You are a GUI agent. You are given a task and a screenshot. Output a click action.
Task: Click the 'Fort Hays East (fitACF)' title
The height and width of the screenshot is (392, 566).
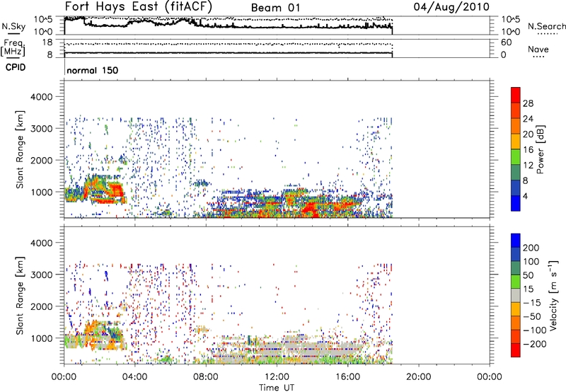[x=139, y=6]
